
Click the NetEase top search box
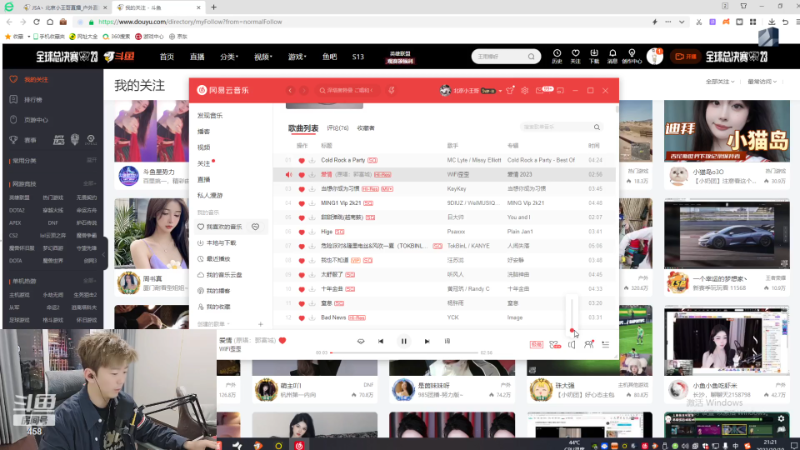(347, 90)
